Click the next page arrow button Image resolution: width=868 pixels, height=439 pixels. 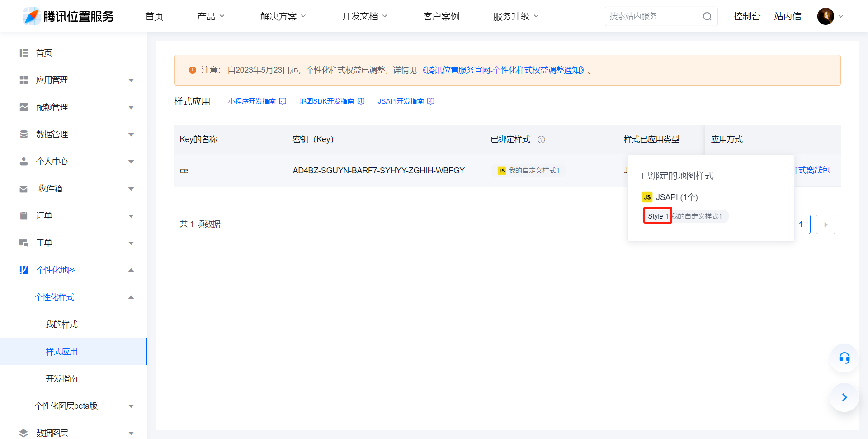pyautogui.click(x=826, y=224)
